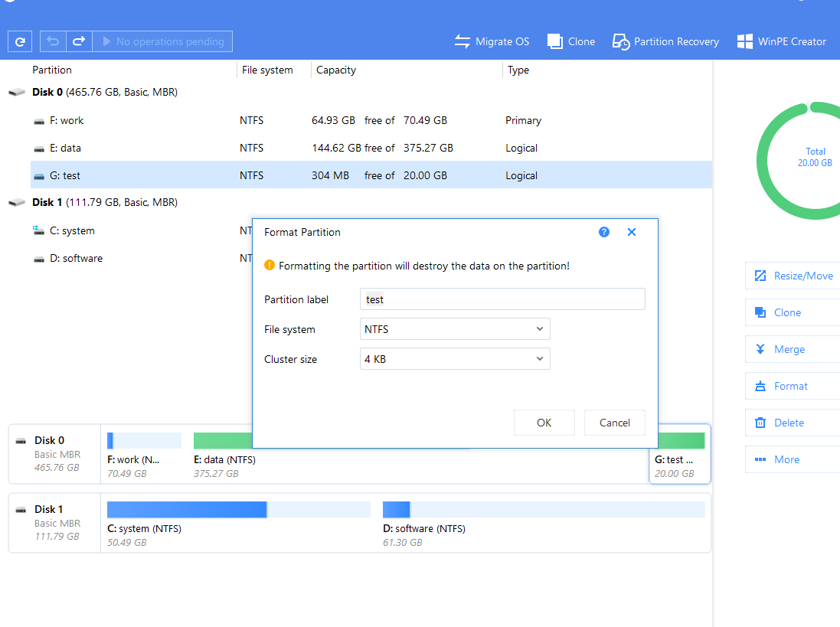Select the E: data partition row
The image size is (840, 627).
coord(371,148)
